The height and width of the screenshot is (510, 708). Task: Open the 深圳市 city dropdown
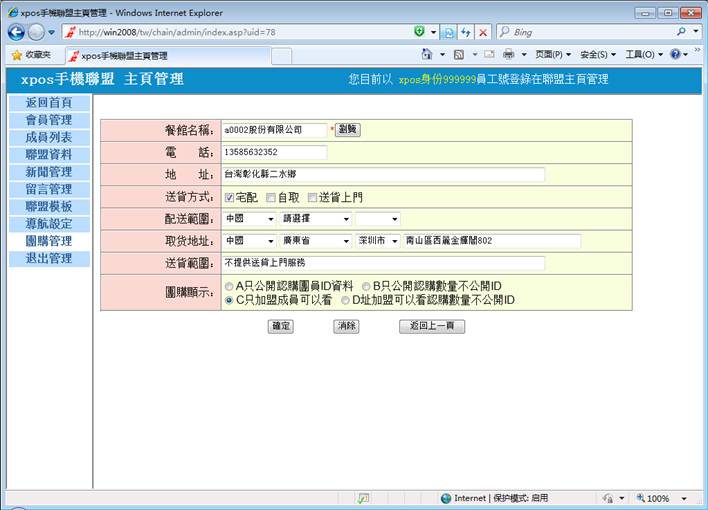click(x=377, y=241)
